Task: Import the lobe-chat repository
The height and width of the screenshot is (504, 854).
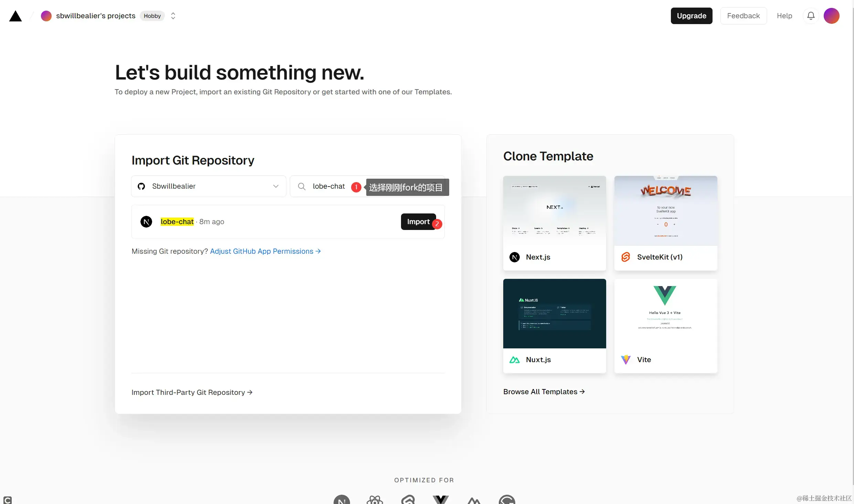Action: click(418, 222)
